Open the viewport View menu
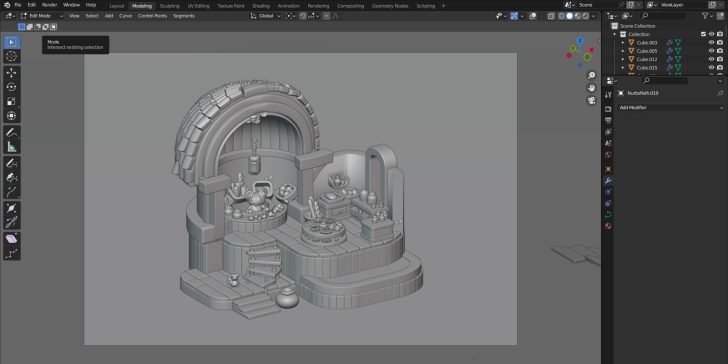 (x=74, y=16)
